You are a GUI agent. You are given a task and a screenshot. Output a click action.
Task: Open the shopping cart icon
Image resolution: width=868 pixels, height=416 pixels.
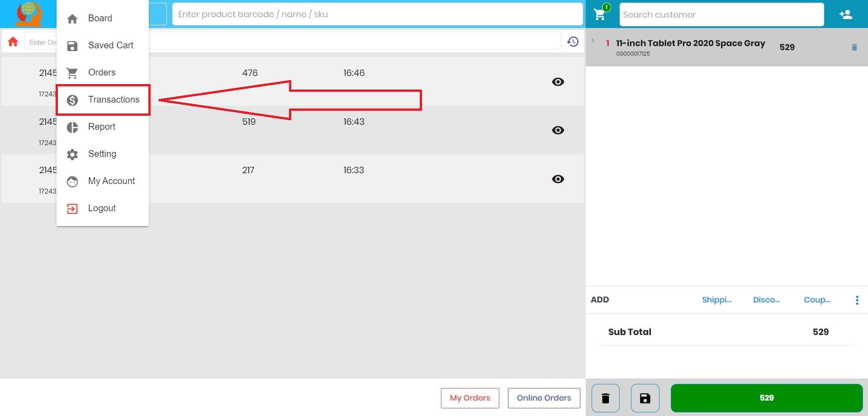pos(600,14)
